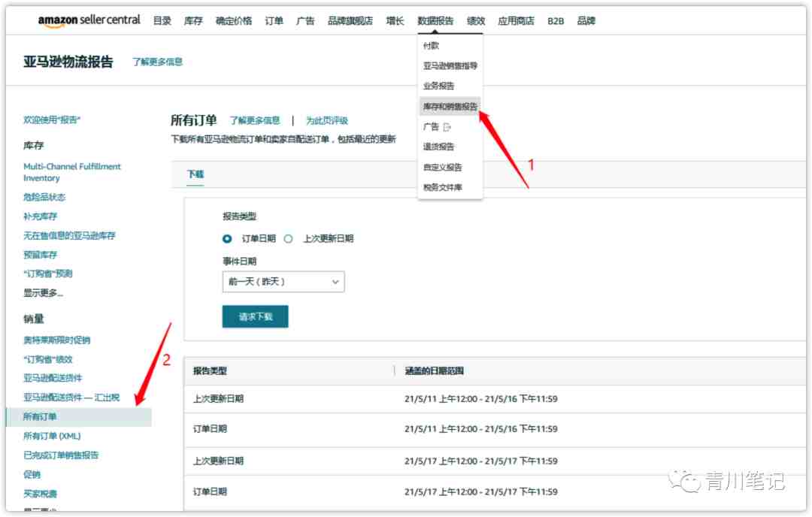
Task: Open the 应用商店 menu in top navigation
Action: tap(516, 21)
